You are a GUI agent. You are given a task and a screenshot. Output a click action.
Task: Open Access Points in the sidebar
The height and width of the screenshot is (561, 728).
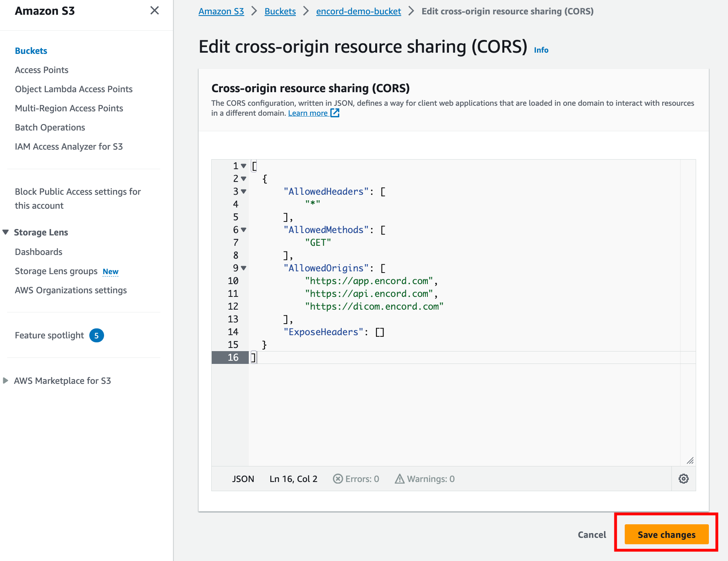[41, 70]
